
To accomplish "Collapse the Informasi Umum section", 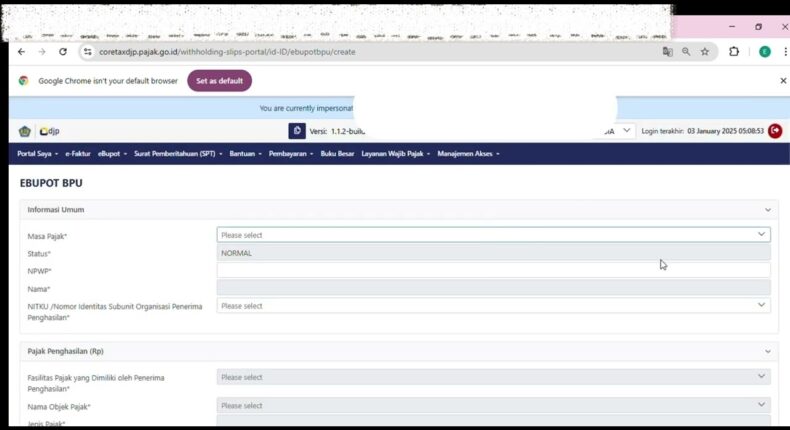I will (x=768, y=210).
